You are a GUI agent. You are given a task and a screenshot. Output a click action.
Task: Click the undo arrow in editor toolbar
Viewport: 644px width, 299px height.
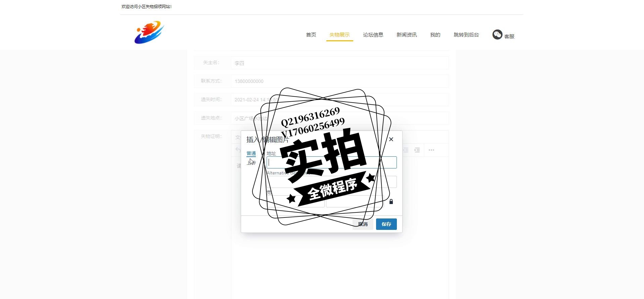coord(238,150)
